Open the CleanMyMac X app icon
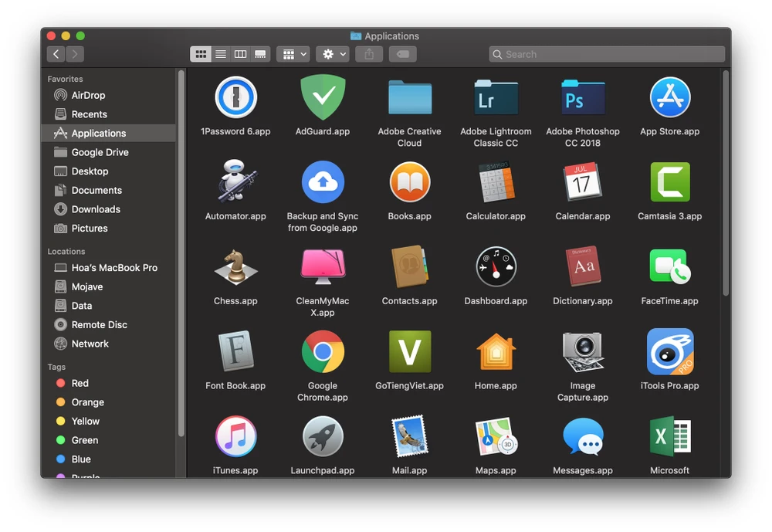 point(323,267)
